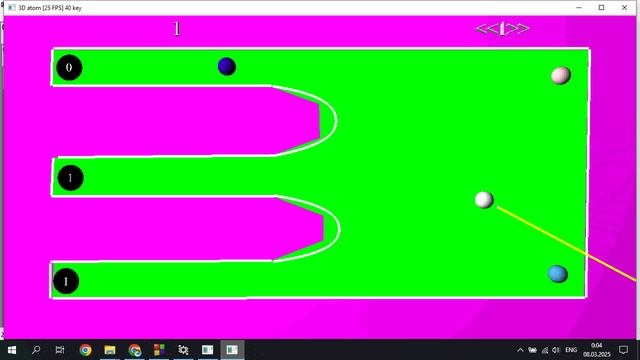Open the network tray icon

coord(544,350)
